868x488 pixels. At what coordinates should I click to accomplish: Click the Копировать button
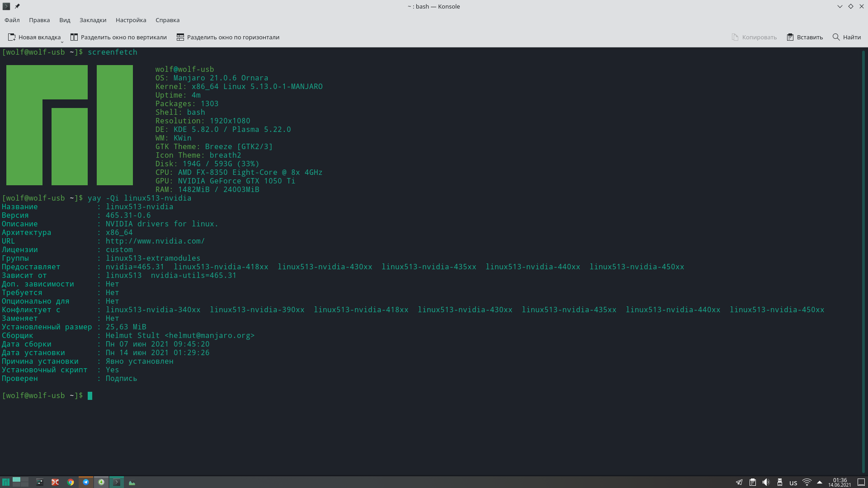point(754,37)
